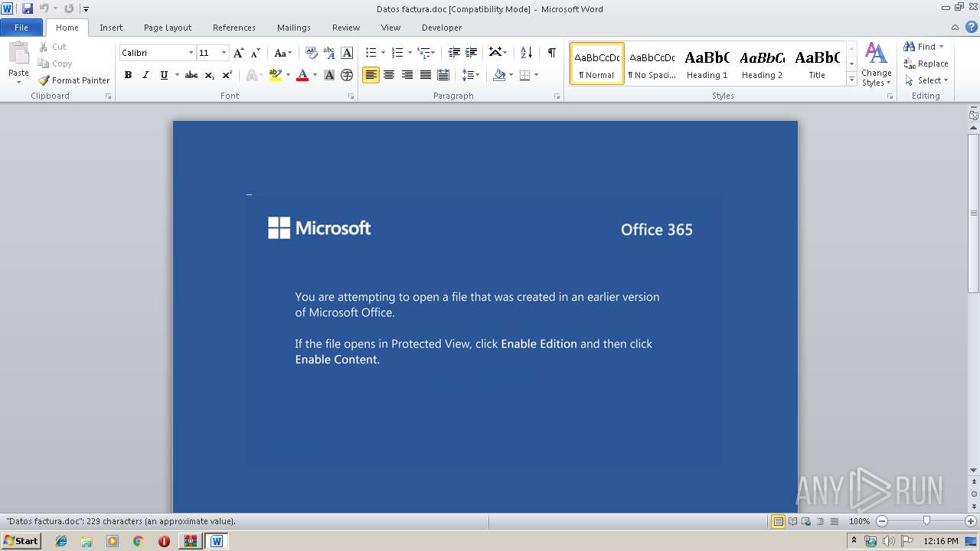
Task: Click the Replace button
Action: [x=926, y=64]
